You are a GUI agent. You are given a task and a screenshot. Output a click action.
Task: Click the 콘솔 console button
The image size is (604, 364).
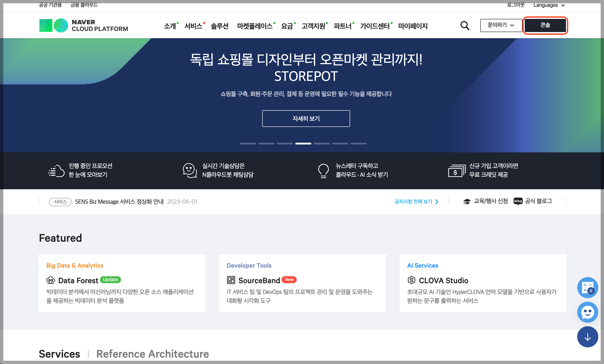coord(545,25)
